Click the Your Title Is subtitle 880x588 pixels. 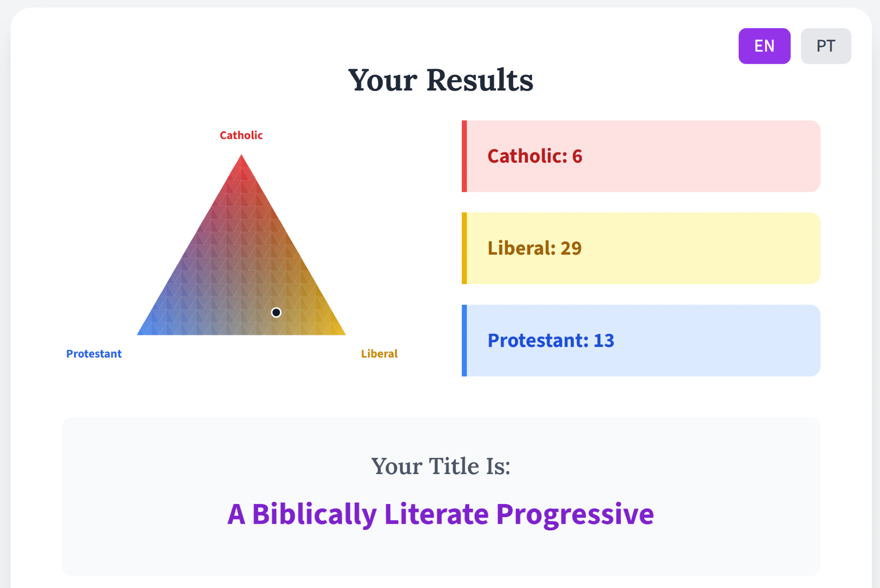[440, 466]
